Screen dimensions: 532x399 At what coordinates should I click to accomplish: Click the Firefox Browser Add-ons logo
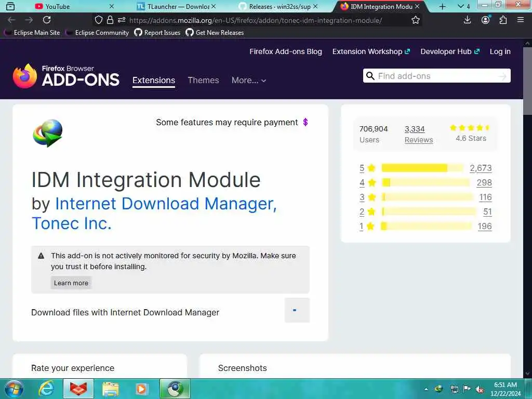click(x=66, y=76)
